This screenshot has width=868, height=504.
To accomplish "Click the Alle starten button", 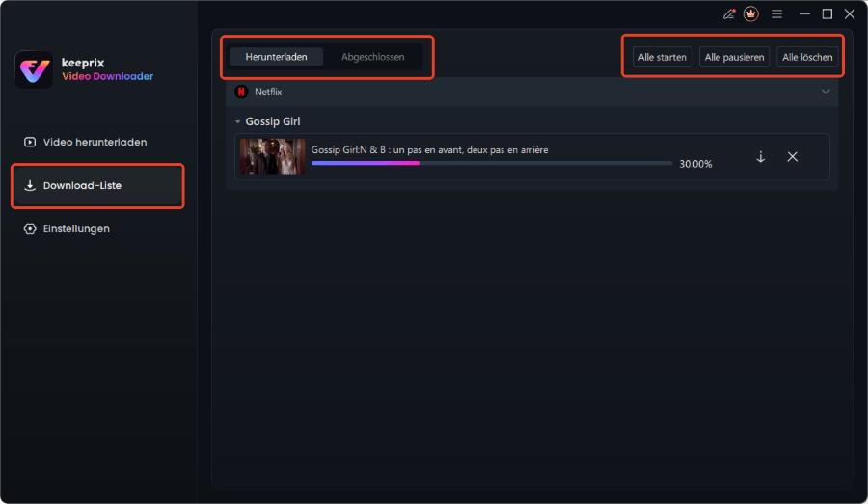I will point(662,57).
